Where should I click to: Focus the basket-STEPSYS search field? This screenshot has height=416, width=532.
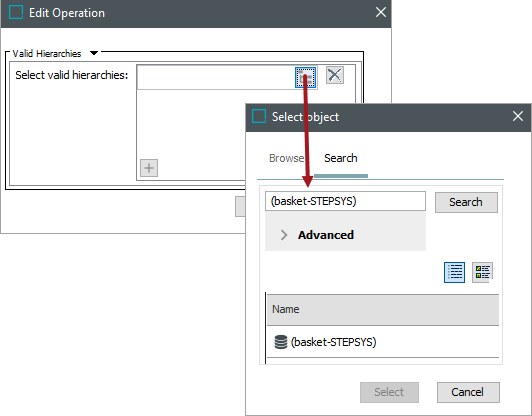[x=345, y=201]
